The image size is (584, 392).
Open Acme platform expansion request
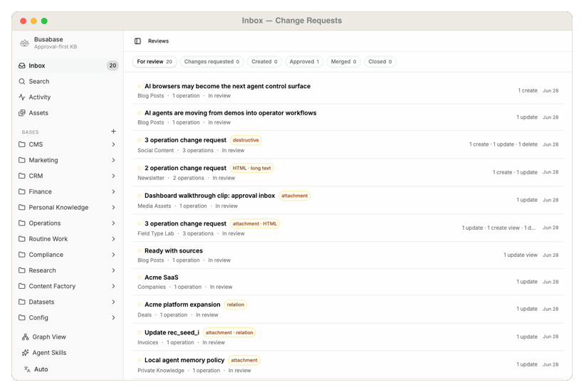click(348, 309)
